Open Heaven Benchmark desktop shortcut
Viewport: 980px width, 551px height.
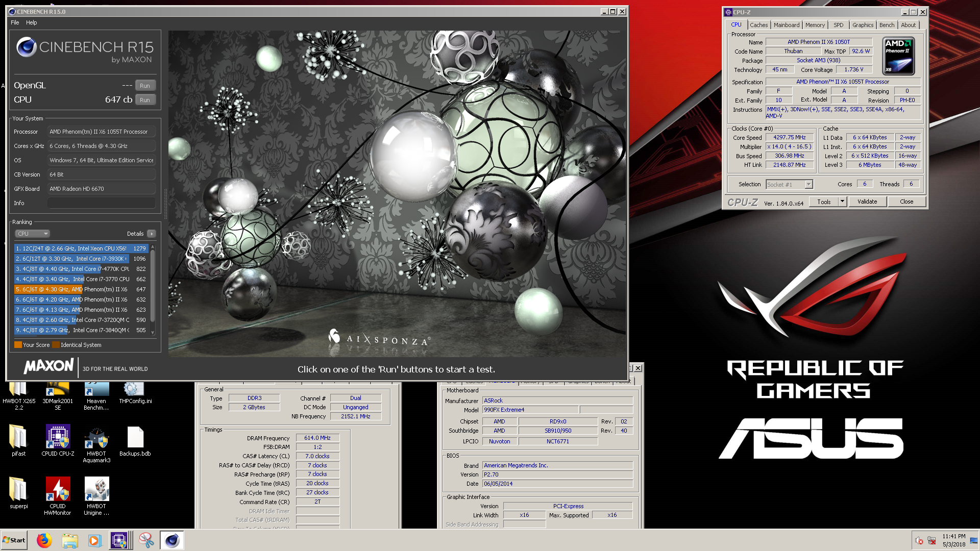click(96, 396)
